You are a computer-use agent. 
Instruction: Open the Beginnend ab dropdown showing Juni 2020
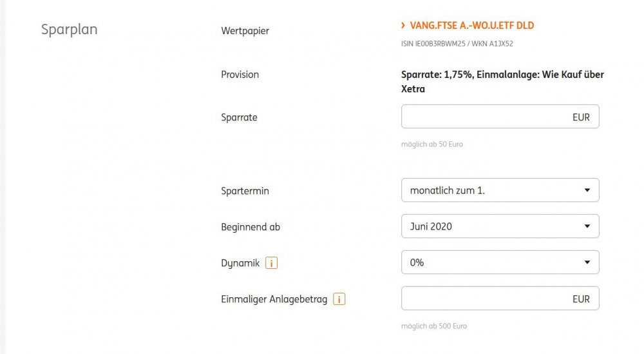click(x=493, y=226)
